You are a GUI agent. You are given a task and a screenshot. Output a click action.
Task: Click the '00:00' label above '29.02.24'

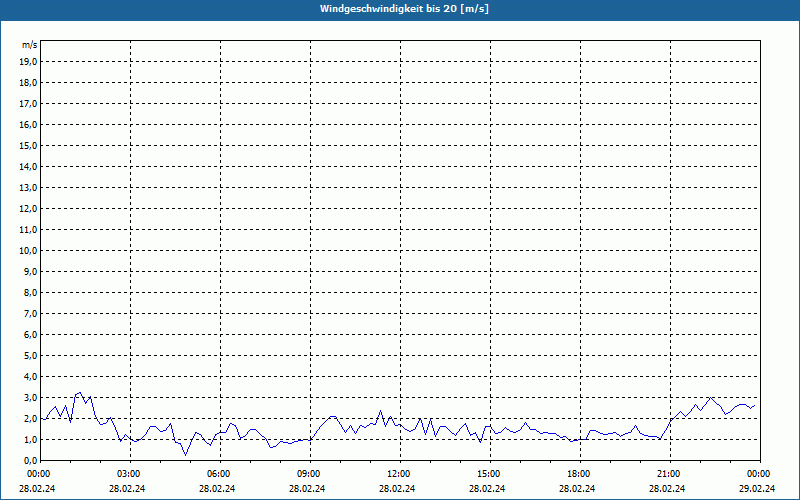(x=760, y=474)
